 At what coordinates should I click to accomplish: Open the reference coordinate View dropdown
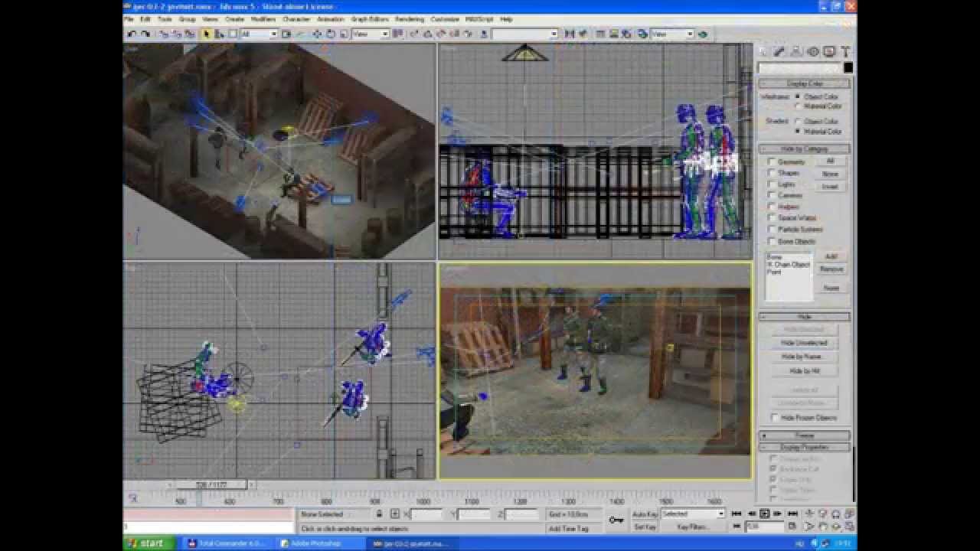pyautogui.click(x=371, y=34)
